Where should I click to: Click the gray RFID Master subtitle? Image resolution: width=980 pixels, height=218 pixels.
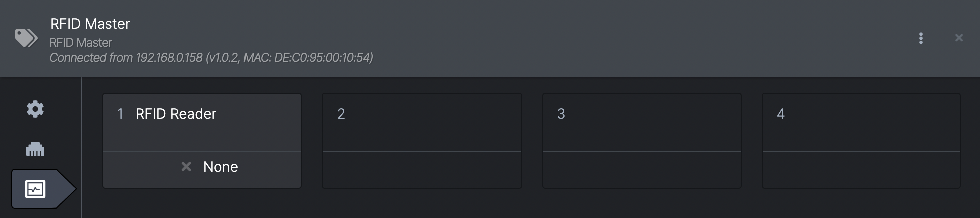point(81,43)
